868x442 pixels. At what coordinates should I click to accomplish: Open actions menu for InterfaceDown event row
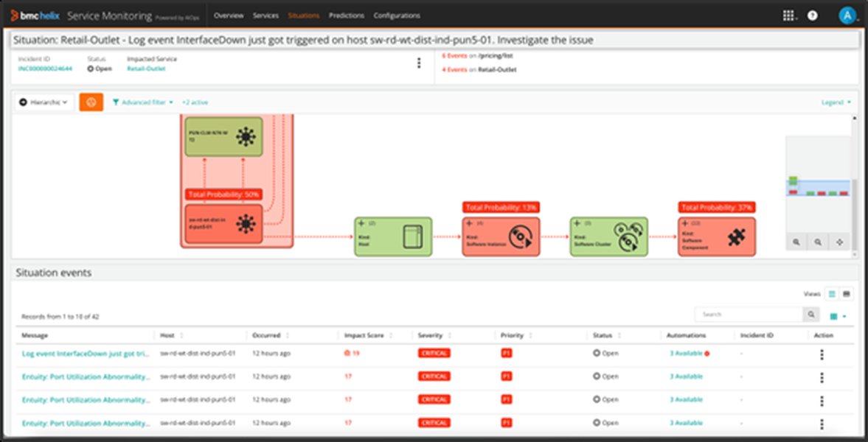822,354
